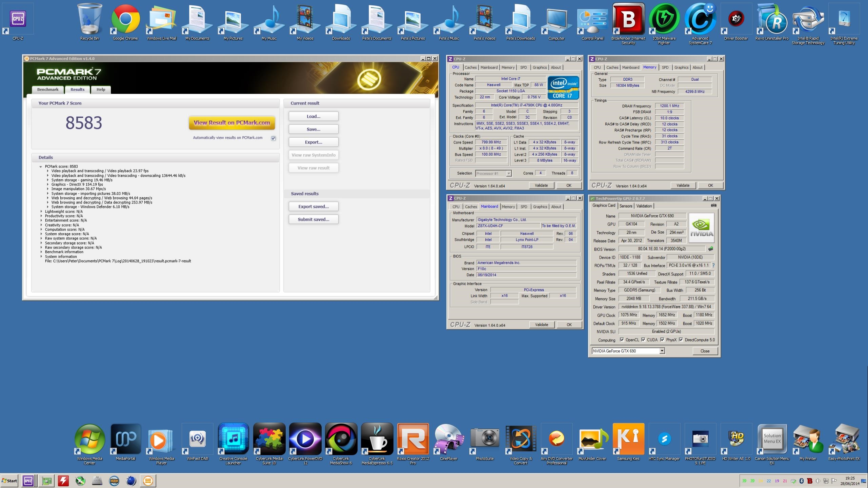
Task: Open the CPU-Z desktop shortcut
Action: [18, 21]
